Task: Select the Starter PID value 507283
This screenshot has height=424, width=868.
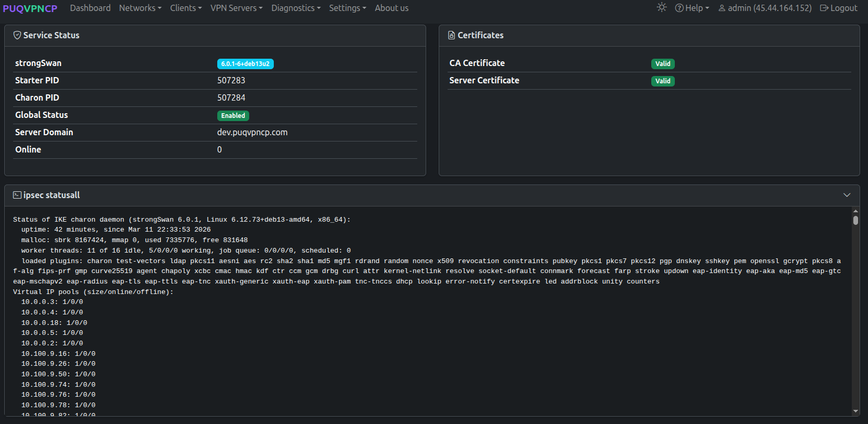Action: coord(231,80)
